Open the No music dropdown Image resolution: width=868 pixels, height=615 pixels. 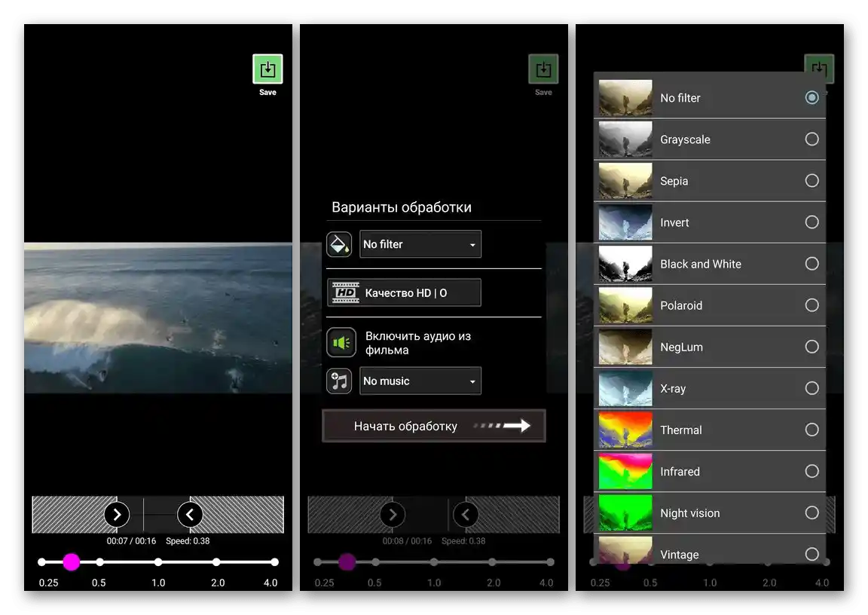point(420,381)
